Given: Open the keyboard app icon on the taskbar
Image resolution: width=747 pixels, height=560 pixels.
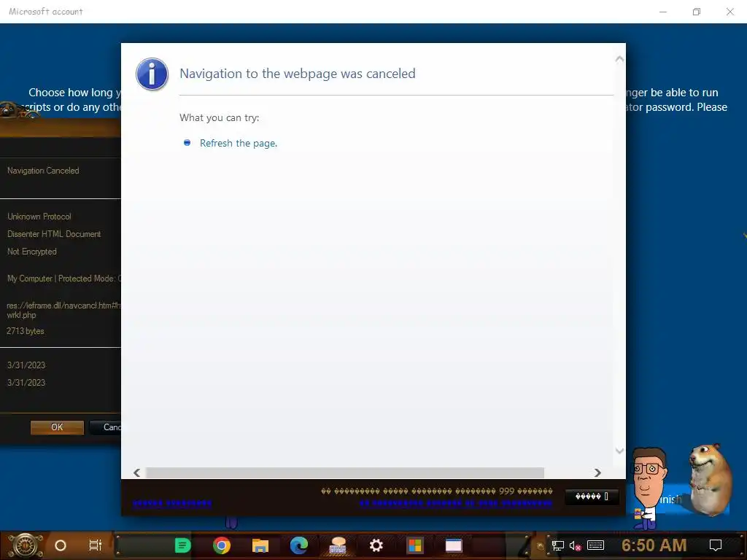Looking at the screenshot, I should tap(338, 545).
